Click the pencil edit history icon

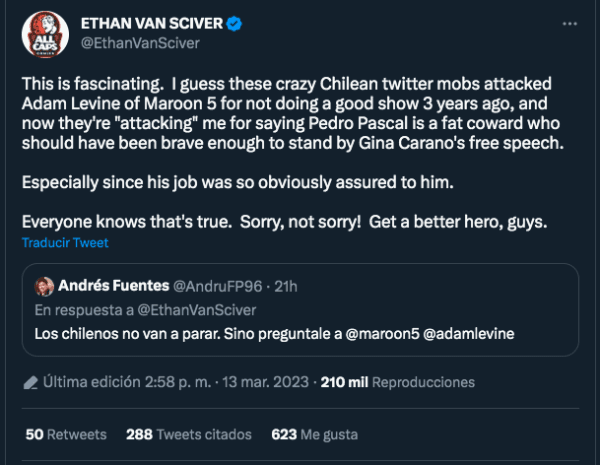(x=32, y=382)
